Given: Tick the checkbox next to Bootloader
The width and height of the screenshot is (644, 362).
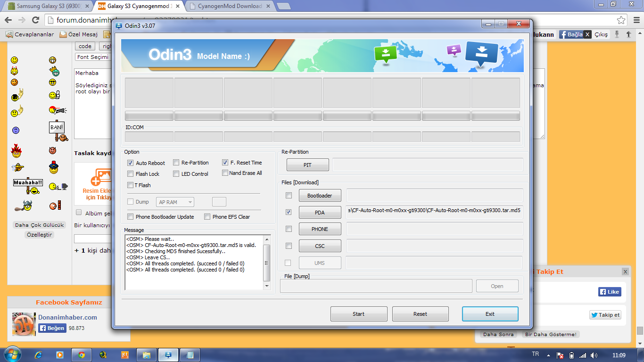Looking at the screenshot, I should [x=289, y=195].
